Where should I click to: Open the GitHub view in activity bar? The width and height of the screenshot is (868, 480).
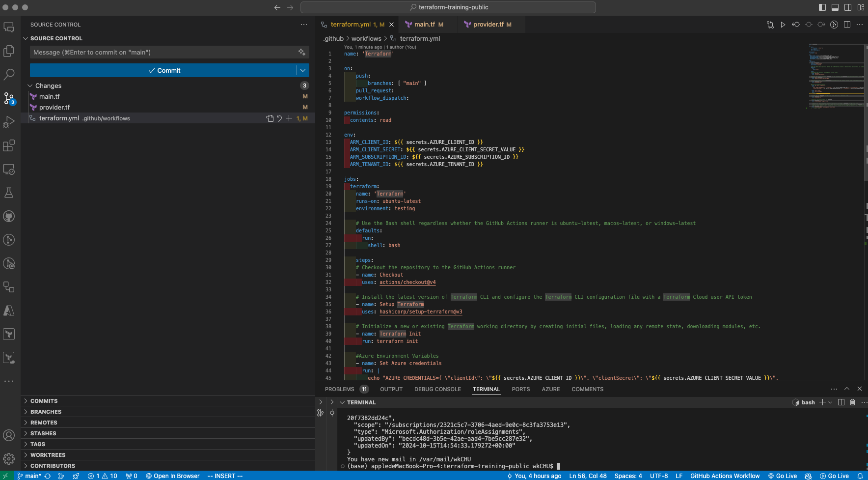coord(9,216)
